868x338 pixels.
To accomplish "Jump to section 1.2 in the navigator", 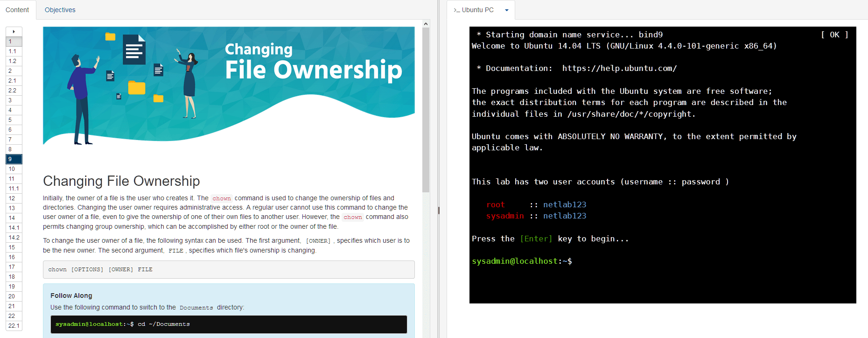I will pyautogui.click(x=14, y=61).
